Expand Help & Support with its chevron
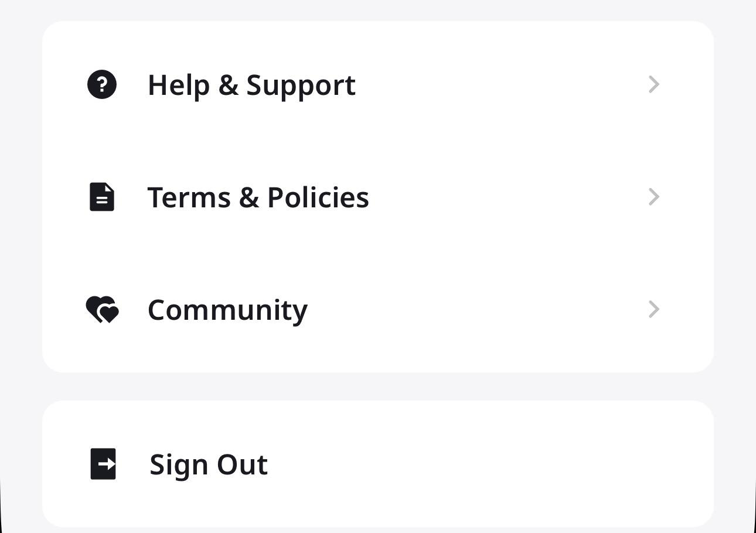 pyautogui.click(x=654, y=84)
